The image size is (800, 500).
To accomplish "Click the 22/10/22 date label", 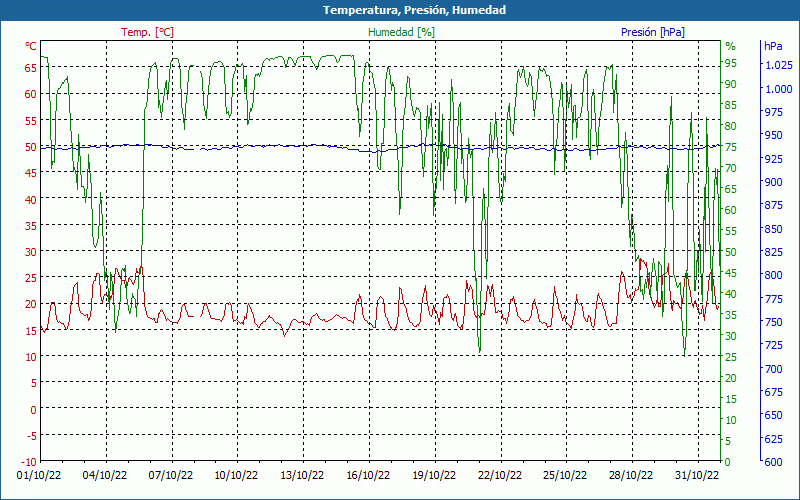I will 500,476.
